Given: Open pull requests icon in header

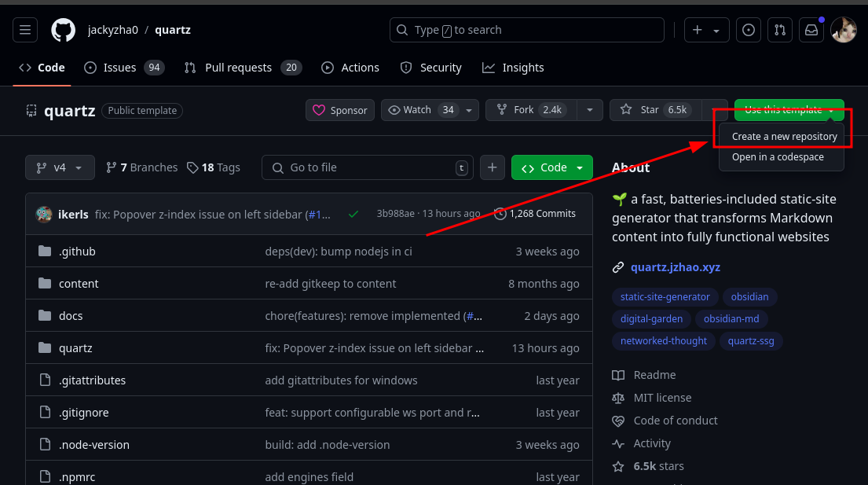Looking at the screenshot, I should (779, 31).
